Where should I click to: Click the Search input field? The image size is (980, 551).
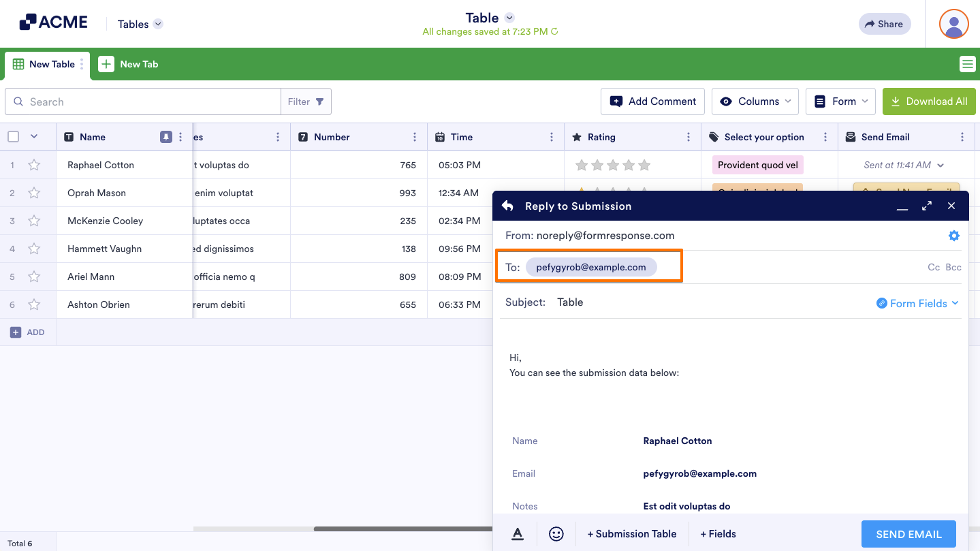click(143, 101)
